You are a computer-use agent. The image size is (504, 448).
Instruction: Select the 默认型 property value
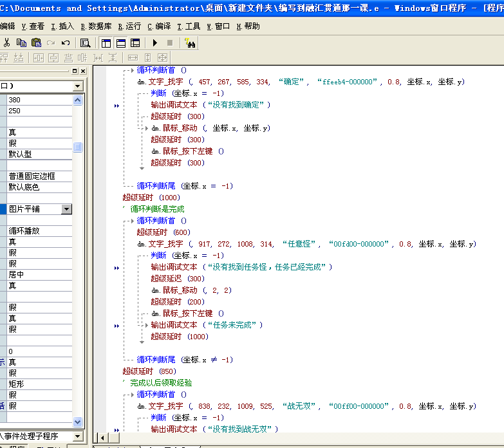point(39,154)
